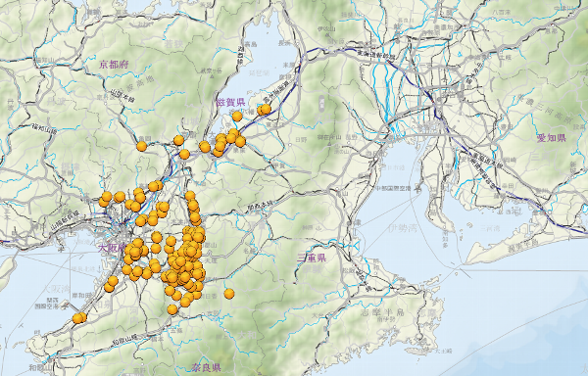Select the lone orange marker east of Nara cluster

coord(229,294)
